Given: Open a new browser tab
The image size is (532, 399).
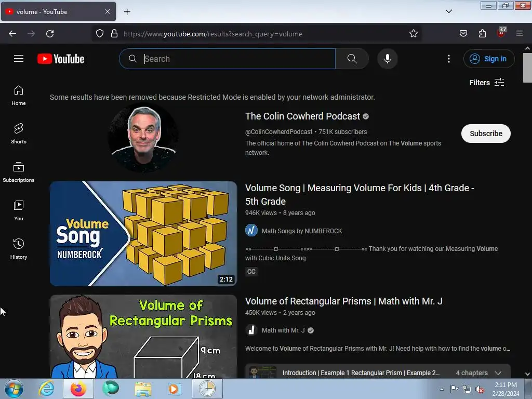Looking at the screenshot, I should pos(127,12).
